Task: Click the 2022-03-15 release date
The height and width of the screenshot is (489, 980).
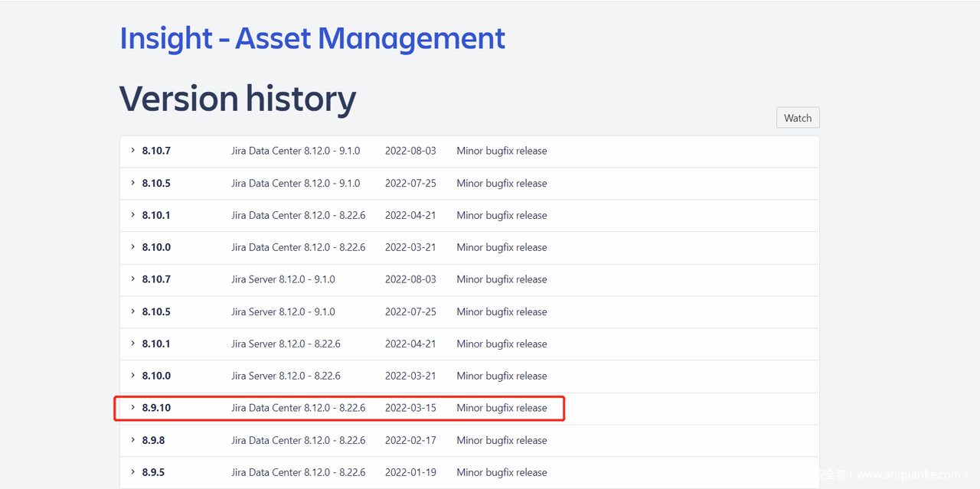Action: point(410,408)
